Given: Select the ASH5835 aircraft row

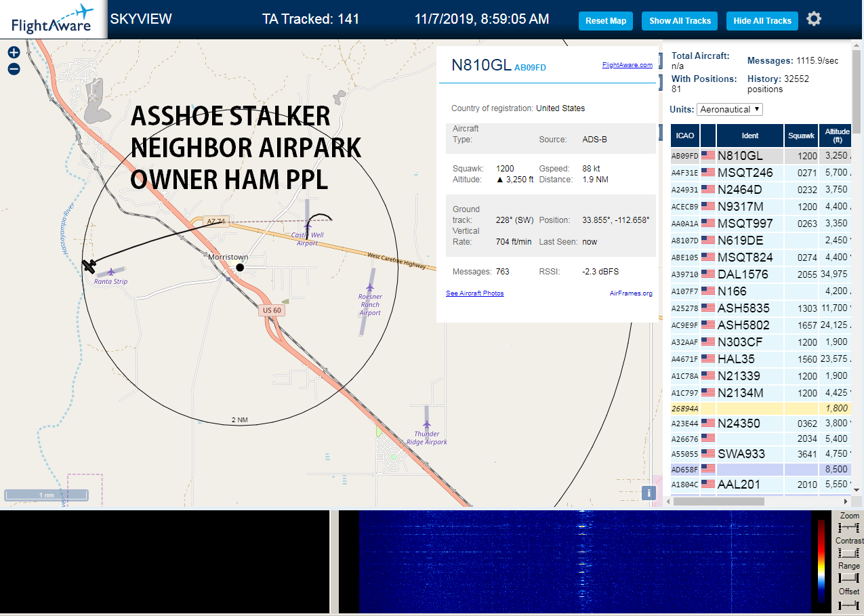Looking at the screenshot, I should [761, 308].
